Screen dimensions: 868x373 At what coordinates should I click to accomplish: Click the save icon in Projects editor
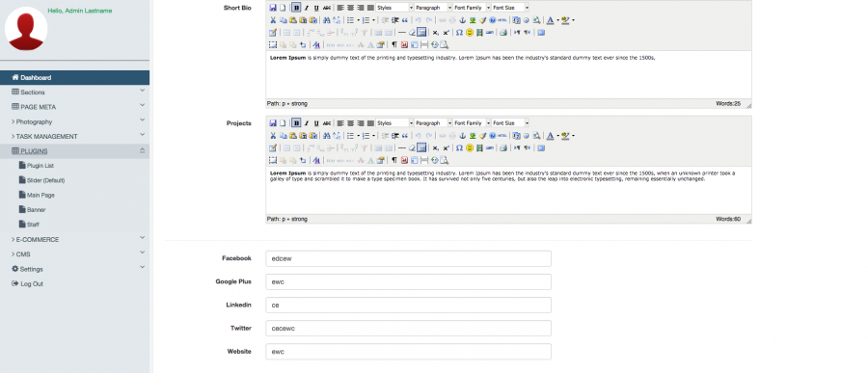point(273,122)
